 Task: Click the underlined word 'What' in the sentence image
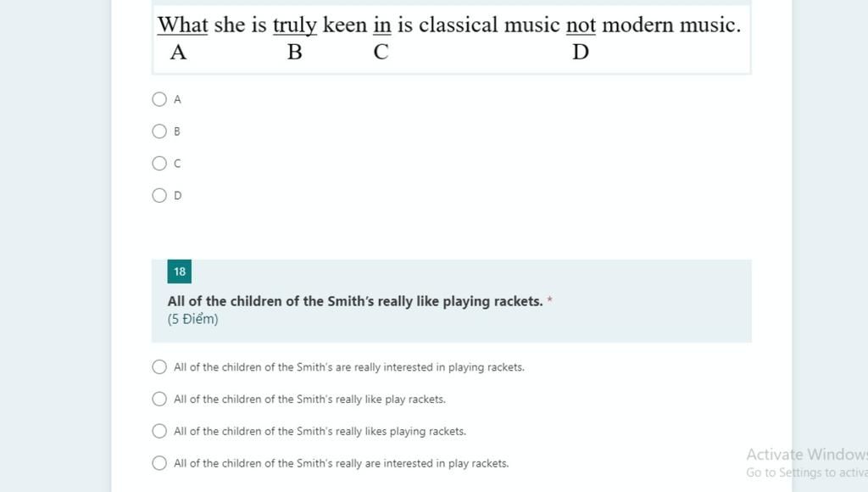tap(183, 25)
